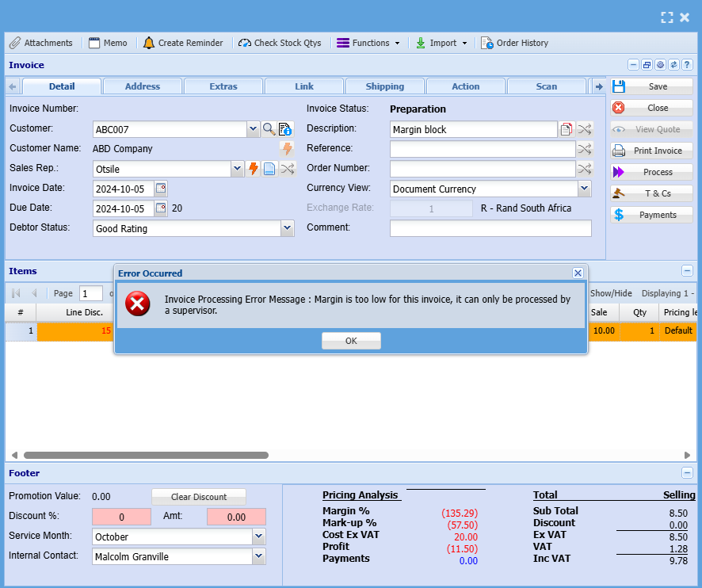Collapse the Items panel
Viewport: 702px width, 588px height.
pos(687,271)
